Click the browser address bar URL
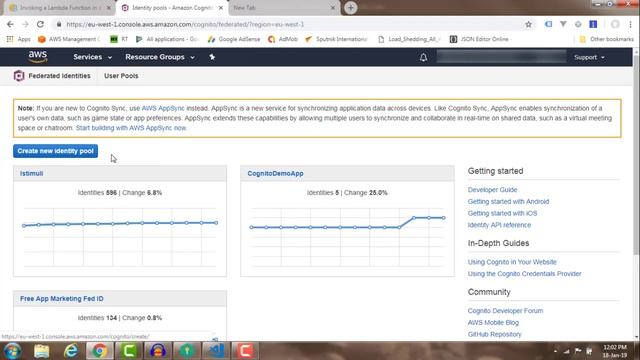 tap(185, 24)
